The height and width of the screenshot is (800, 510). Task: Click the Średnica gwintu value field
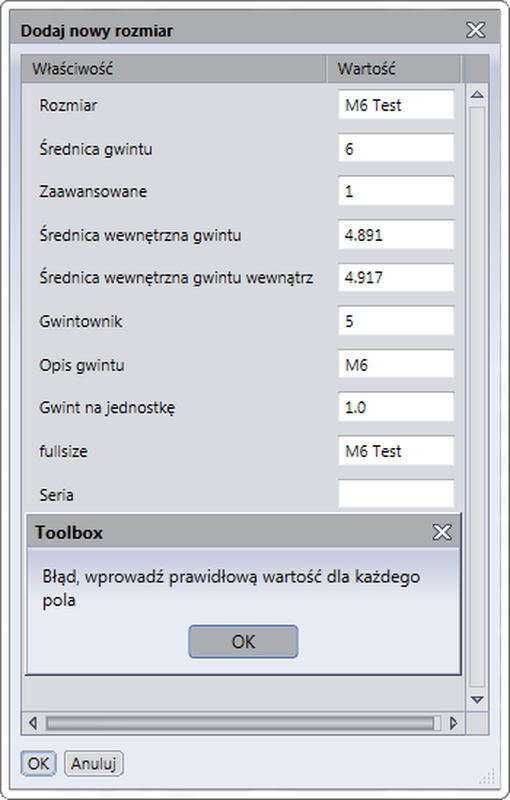396,148
